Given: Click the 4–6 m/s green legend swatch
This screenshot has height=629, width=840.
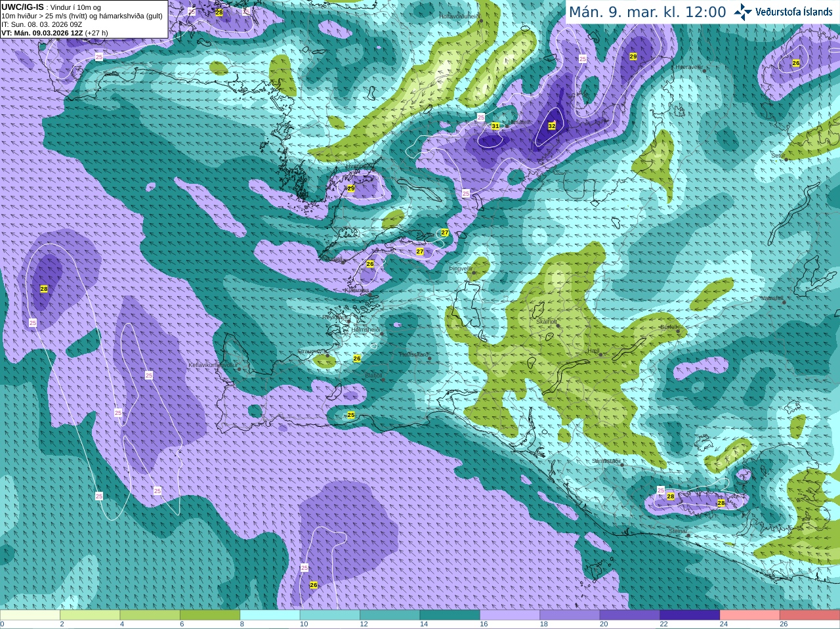Looking at the screenshot, I should 150,615.
